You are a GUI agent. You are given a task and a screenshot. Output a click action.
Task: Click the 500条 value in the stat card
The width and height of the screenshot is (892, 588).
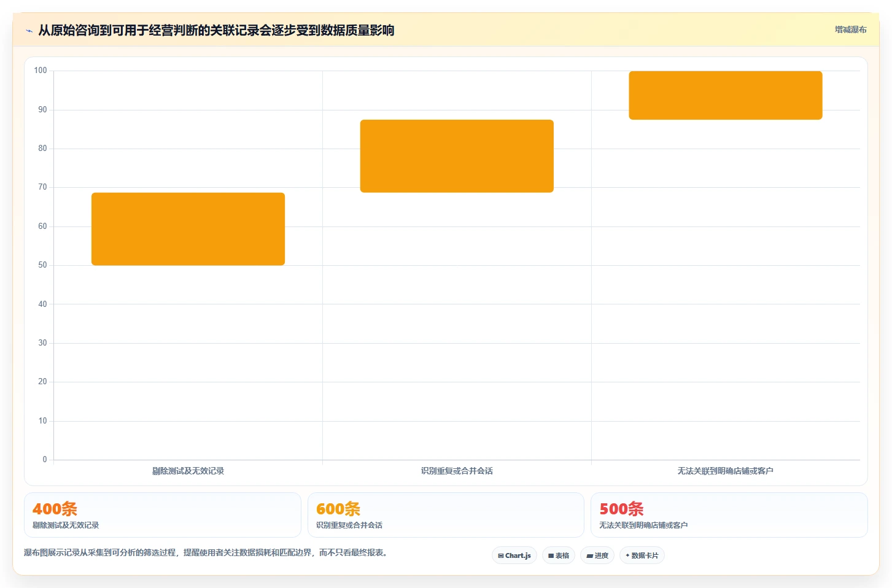tap(621, 509)
